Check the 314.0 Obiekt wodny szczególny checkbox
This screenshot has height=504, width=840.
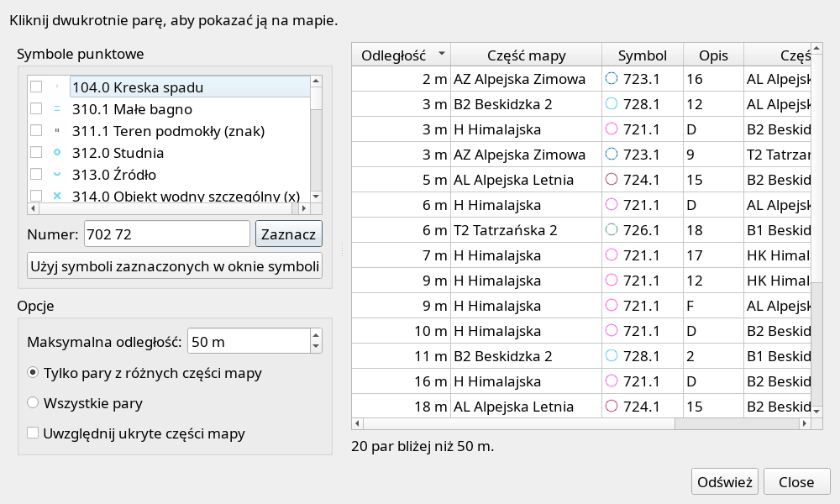pyautogui.click(x=36, y=196)
